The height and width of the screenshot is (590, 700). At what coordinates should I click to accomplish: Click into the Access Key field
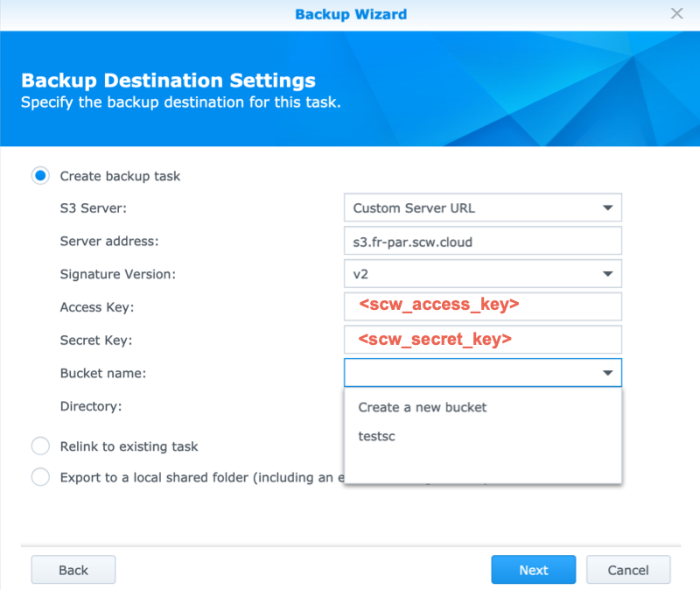click(x=482, y=306)
